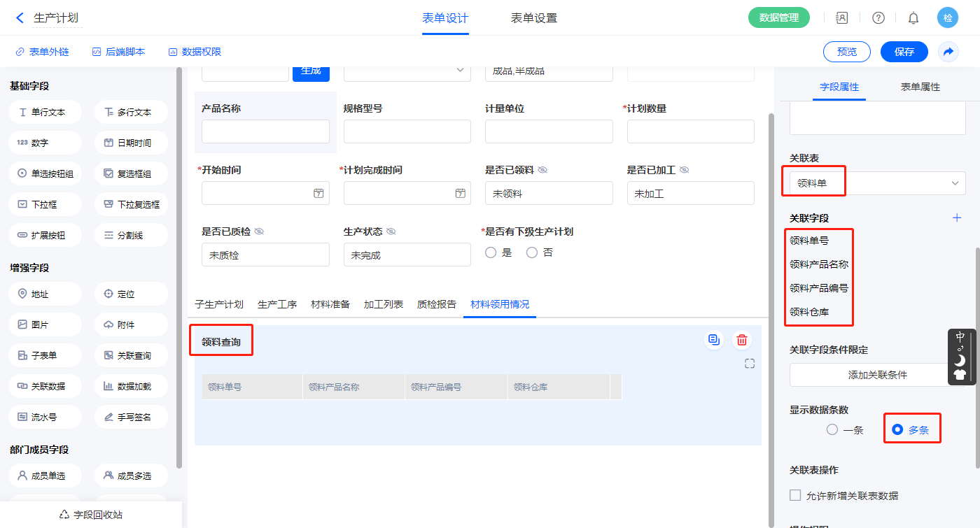Add a 关联字段 with the plus icon

click(x=957, y=218)
